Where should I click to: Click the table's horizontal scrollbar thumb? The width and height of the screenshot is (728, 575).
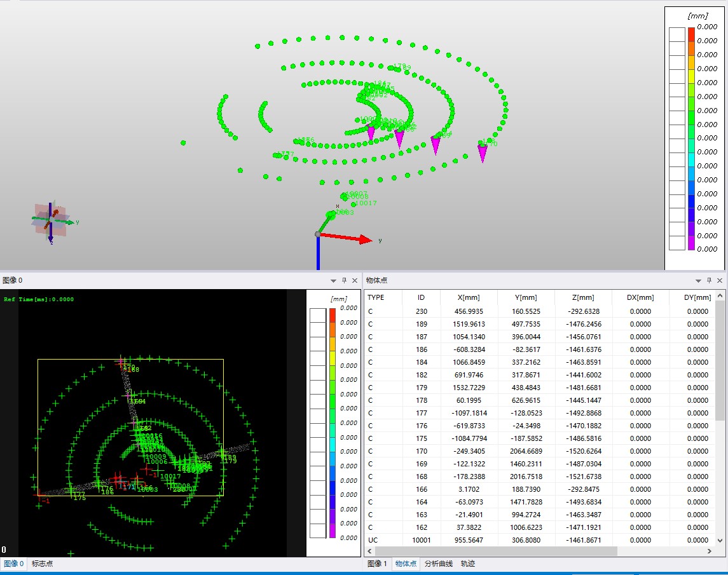(x=496, y=551)
